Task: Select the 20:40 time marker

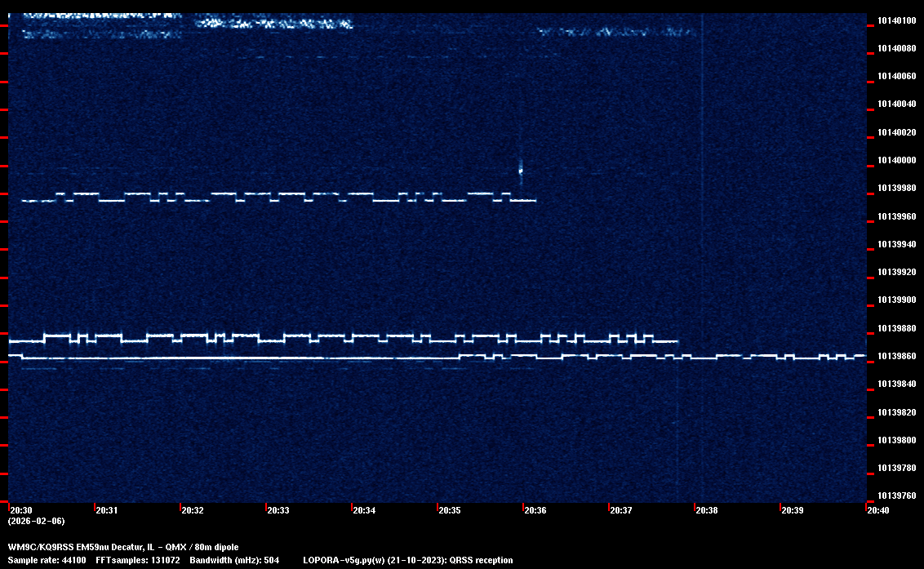Action: [877, 510]
